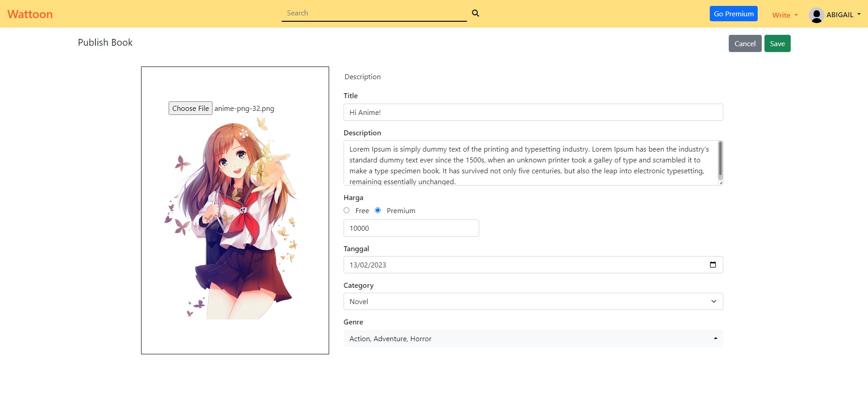Click the Premium label text
Image resolution: width=868 pixels, height=405 pixels.
(401, 211)
